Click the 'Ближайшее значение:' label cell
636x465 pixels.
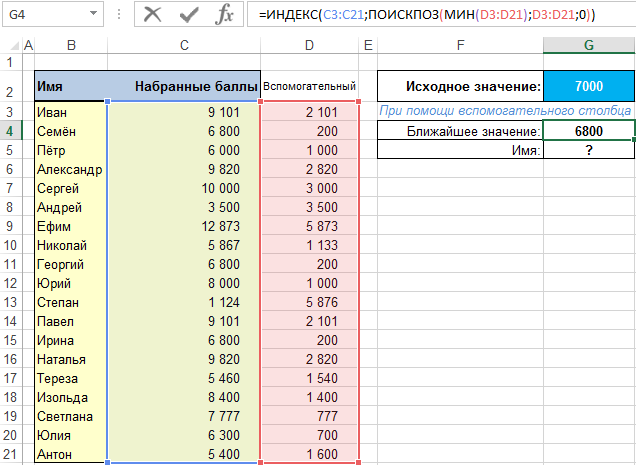point(460,131)
